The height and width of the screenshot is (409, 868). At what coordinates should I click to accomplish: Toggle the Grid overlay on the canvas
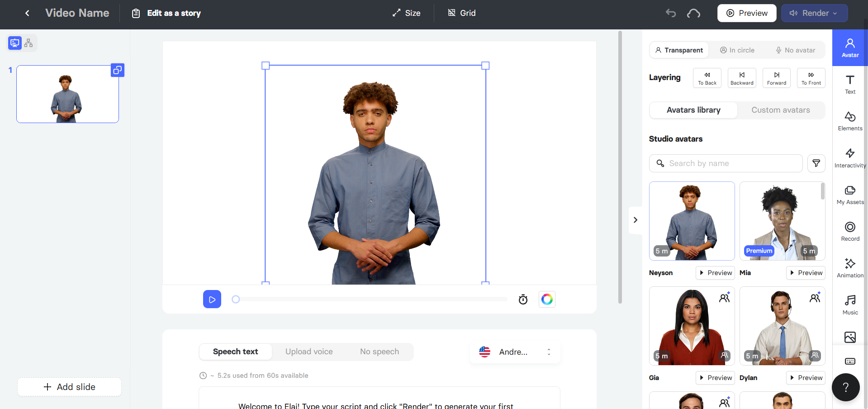pyautogui.click(x=461, y=13)
